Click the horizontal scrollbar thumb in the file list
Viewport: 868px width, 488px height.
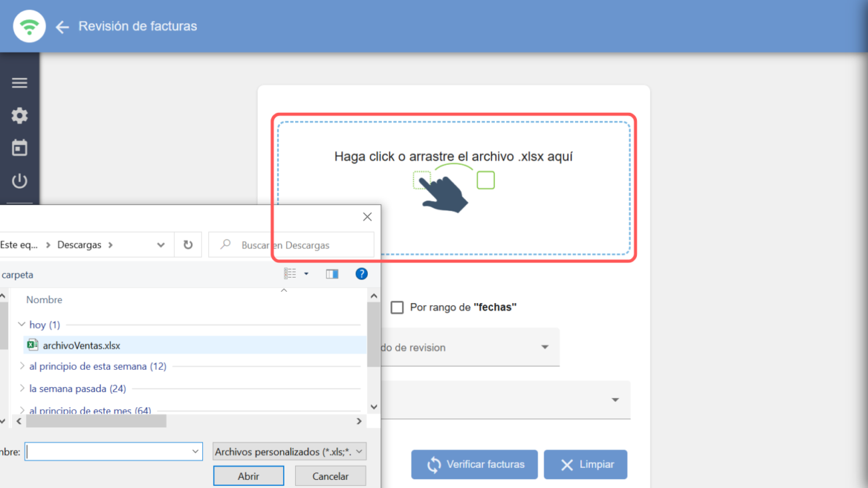coord(95,421)
